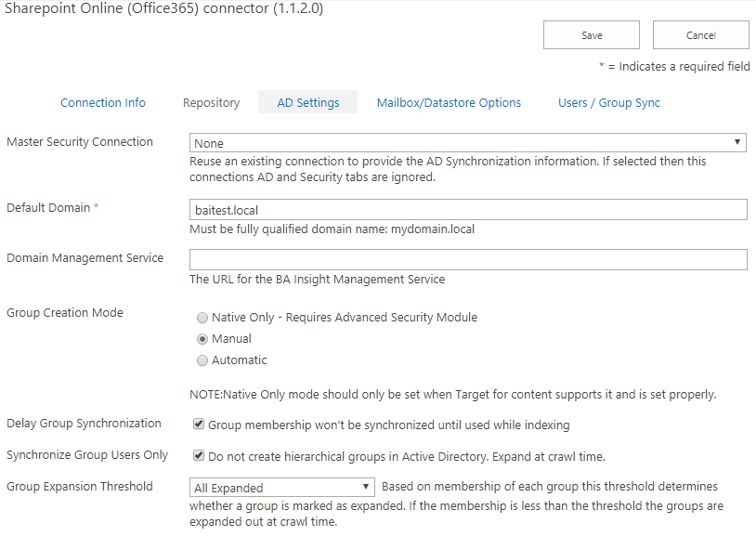Select the AD Settings tab
This screenshot has height=536, width=756.
pos(308,103)
